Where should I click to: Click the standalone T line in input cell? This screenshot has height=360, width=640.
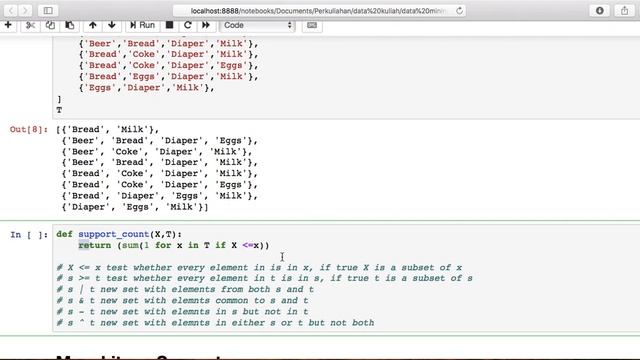click(59, 110)
